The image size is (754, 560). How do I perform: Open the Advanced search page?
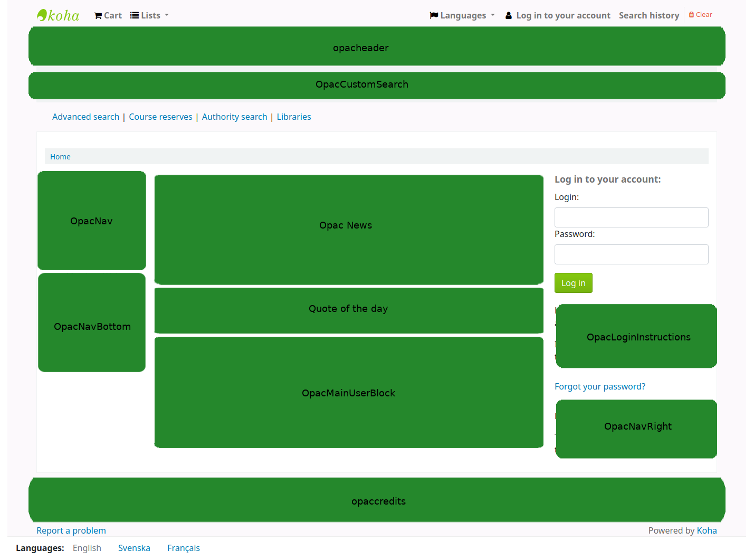click(x=85, y=117)
